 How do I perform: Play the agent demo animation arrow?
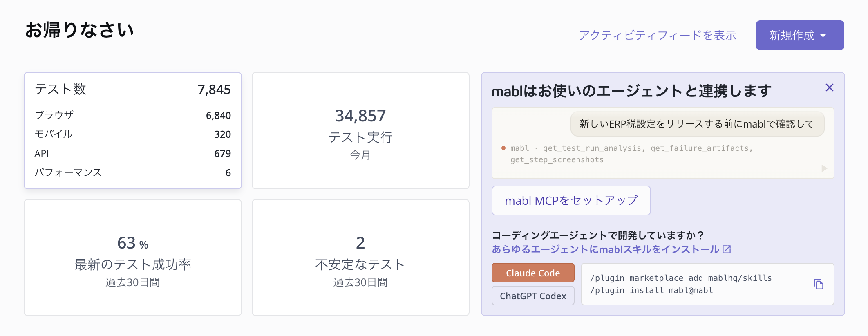[x=824, y=168]
